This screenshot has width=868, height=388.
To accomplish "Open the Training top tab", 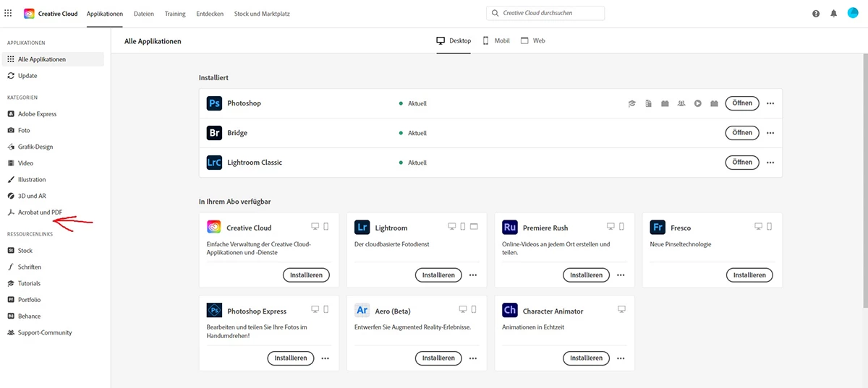I will (x=175, y=14).
